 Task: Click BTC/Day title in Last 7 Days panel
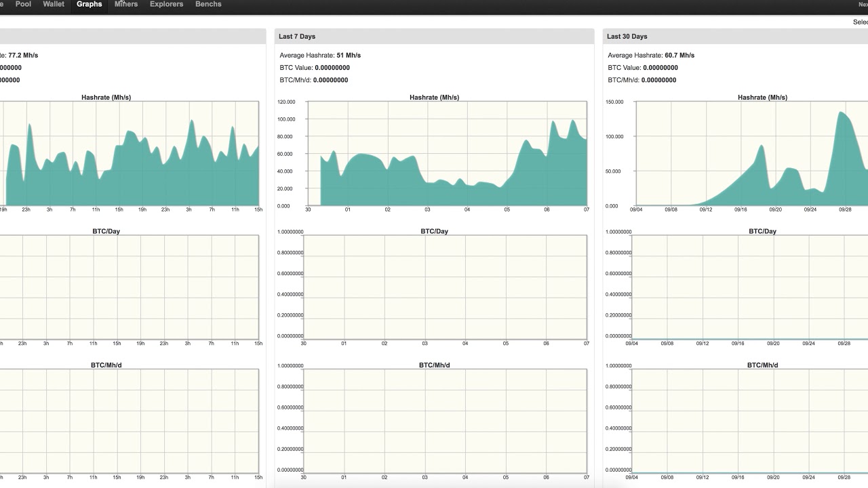434,231
